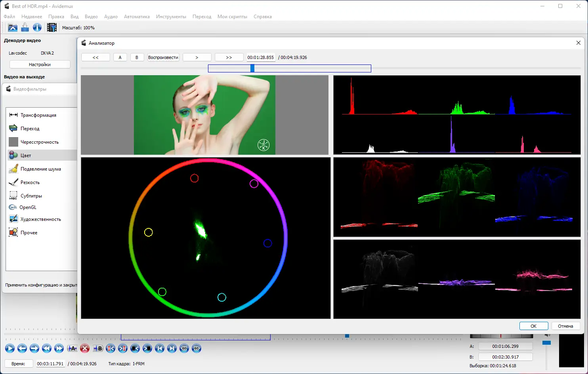Click the Analyzer seek slider handle
Screen dimensions: 588x374
[x=252, y=68]
